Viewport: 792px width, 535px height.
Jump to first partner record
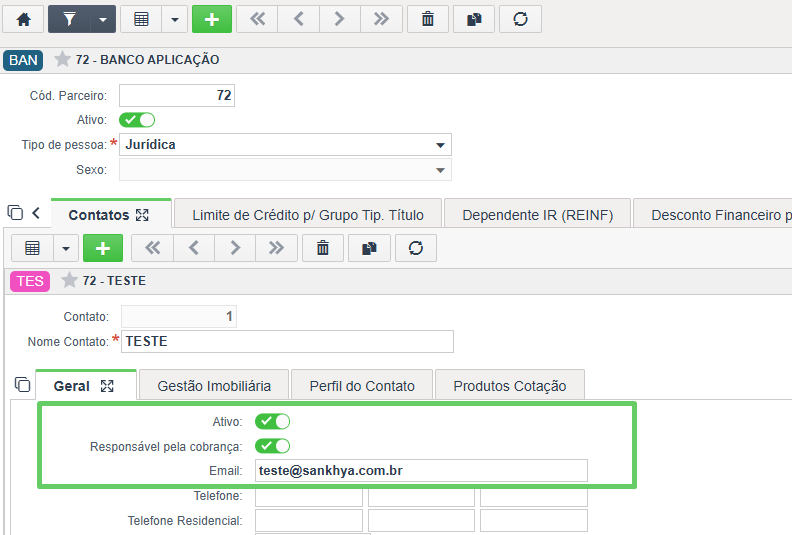click(257, 19)
